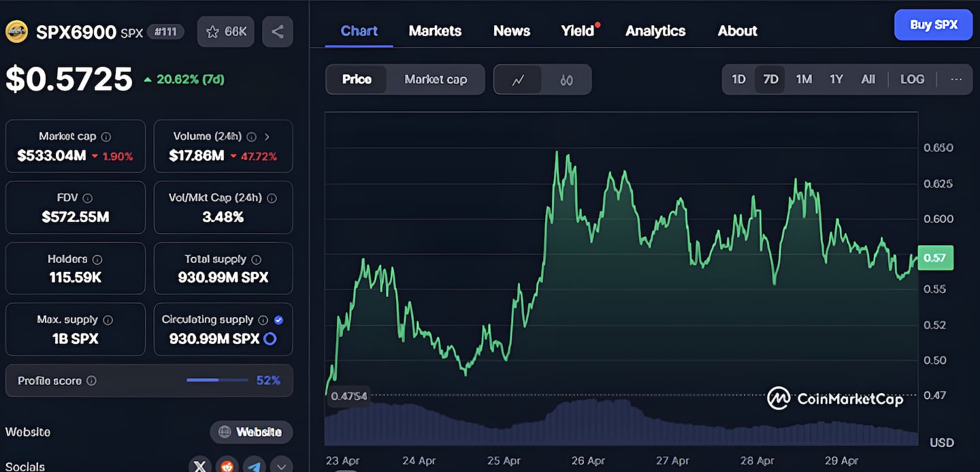The width and height of the screenshot is (980, 472).
Task: Click the $17.86M volume value
Action: [x=197, y=156]
